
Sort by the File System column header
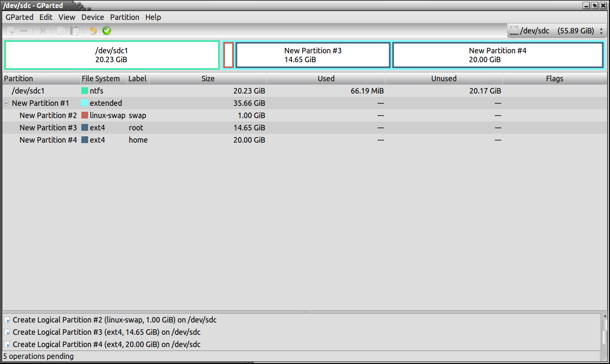pyautogui.click(x=103, y=79)
